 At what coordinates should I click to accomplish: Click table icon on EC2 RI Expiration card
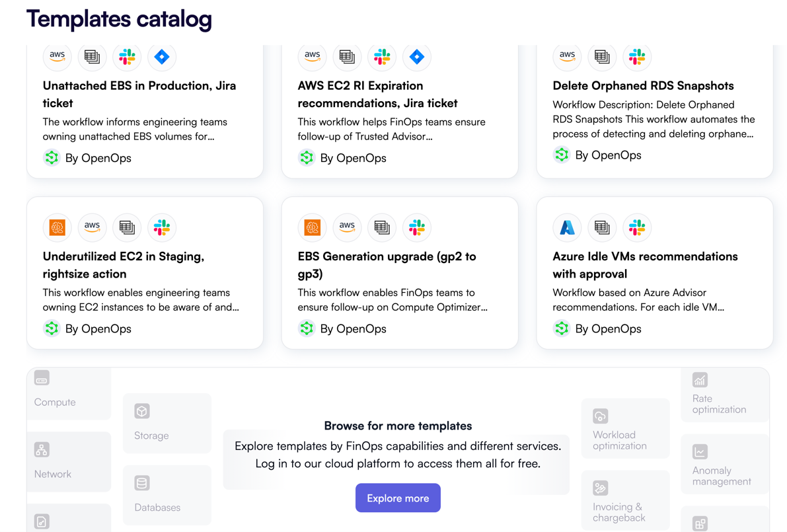click(x=347, y=57)
